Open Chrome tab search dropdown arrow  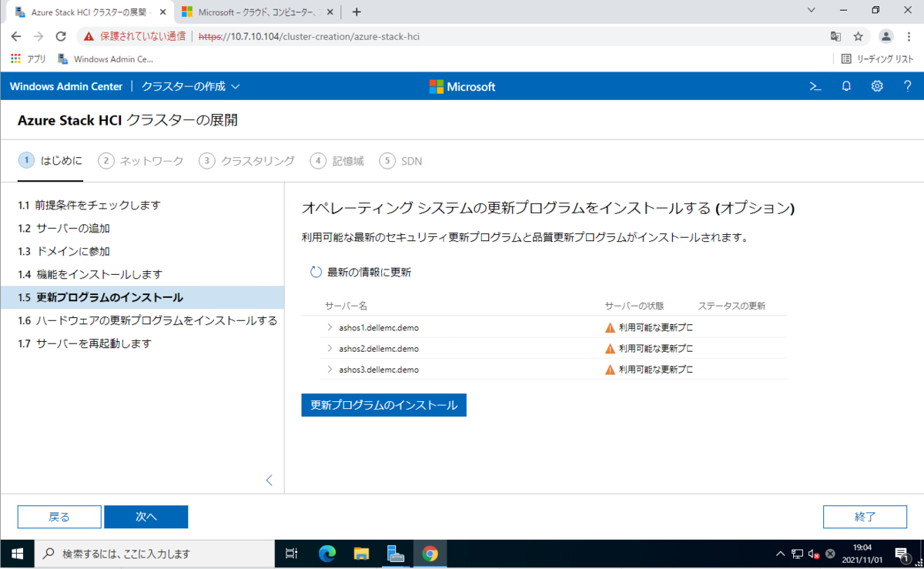(x=811, y=11)
